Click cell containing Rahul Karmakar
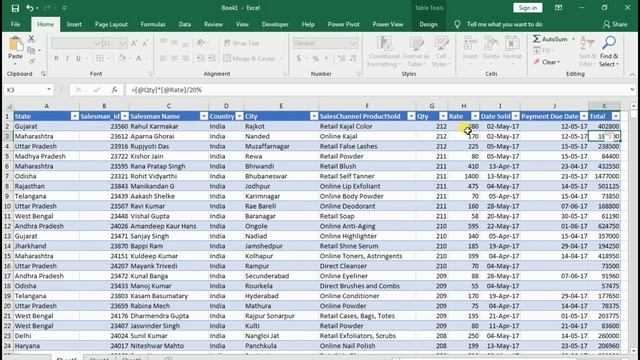The width and height of the screenshot is (640, 360). [169, 127]
